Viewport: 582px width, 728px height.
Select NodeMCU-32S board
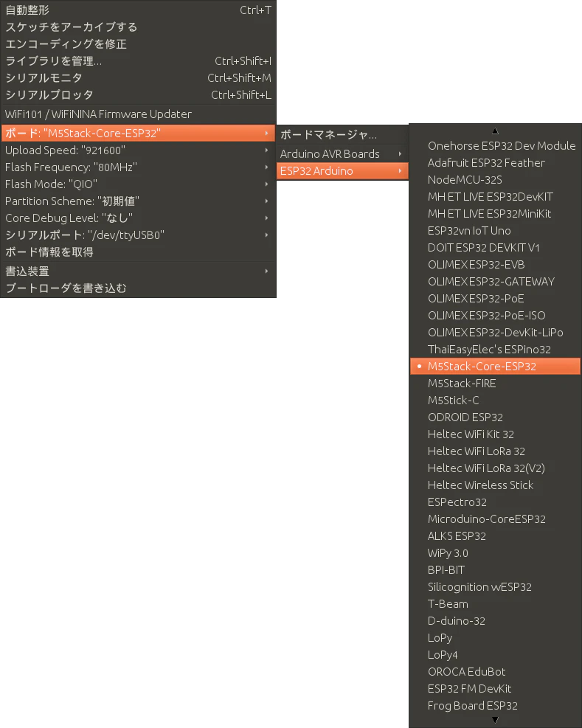(495, 180)
